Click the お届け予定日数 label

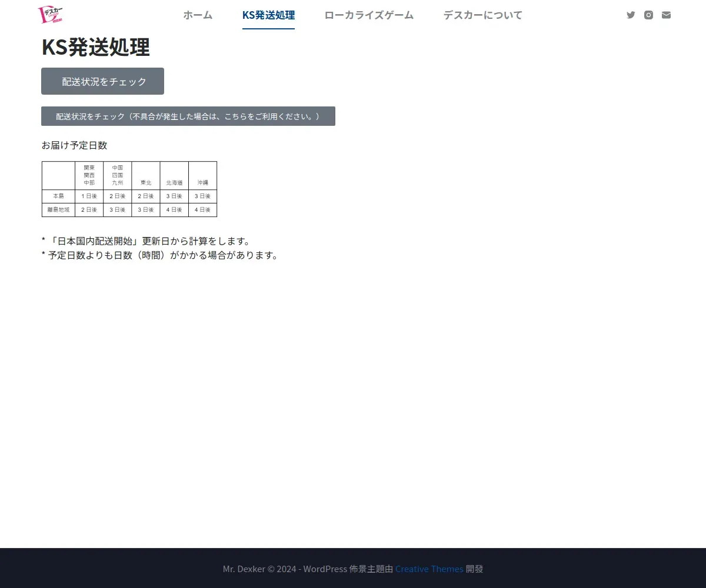pyautogui.click(x=74, y=145)
